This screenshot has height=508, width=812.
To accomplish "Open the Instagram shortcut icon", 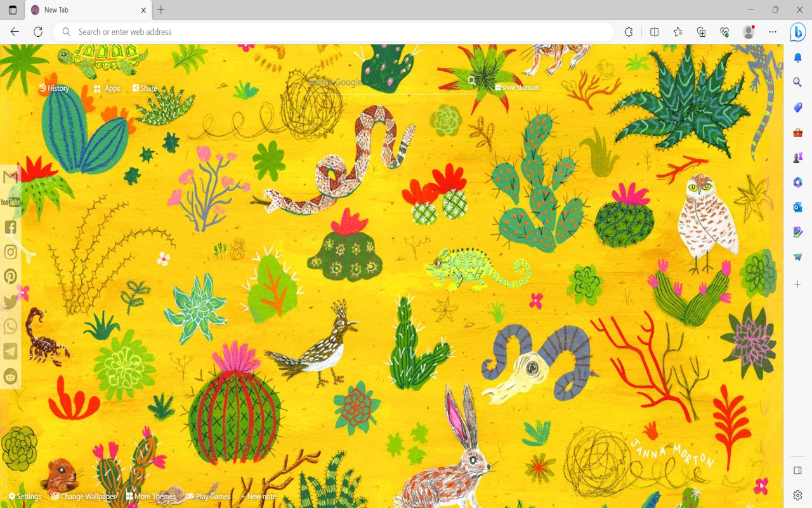I will point(11,251).
